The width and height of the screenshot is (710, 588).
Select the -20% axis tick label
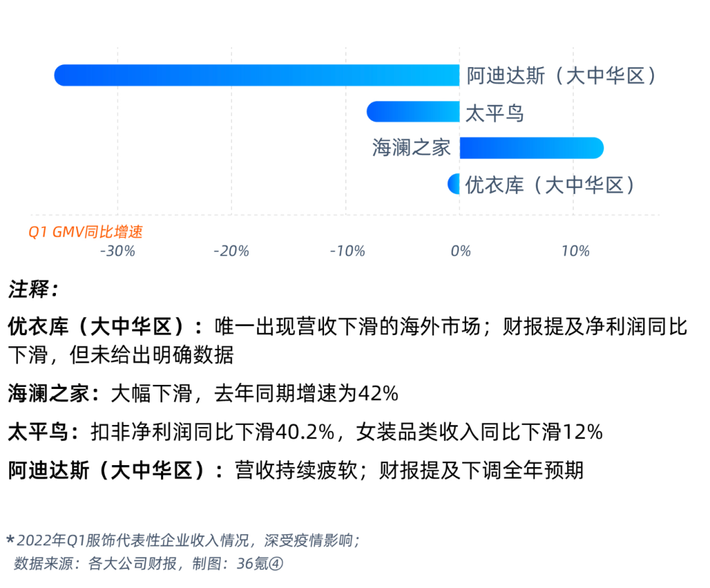[231, 251]
